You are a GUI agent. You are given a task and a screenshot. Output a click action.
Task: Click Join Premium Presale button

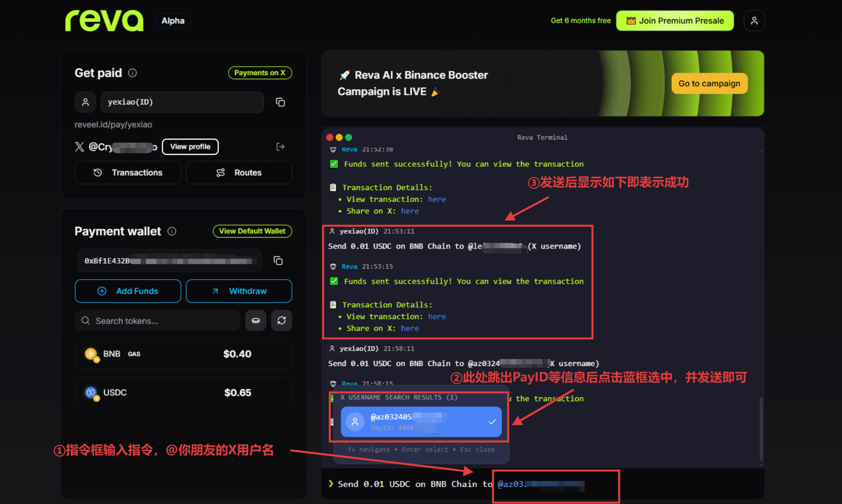point(675,21)
